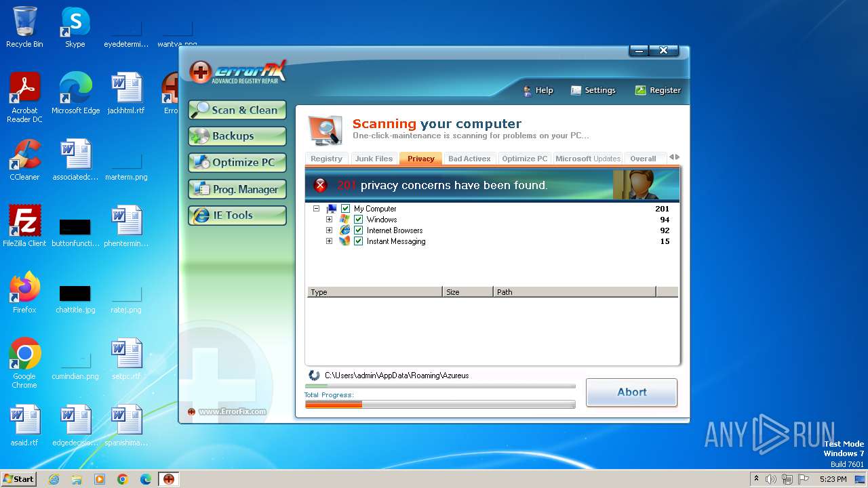Screen dimensions: 868x488
Task: Open the Settings option
Action: tap(593, 90)
